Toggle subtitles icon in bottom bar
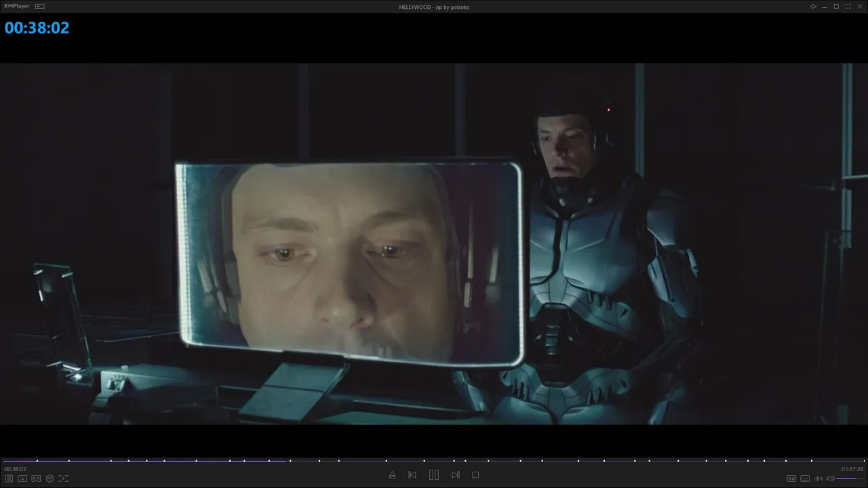This screenshot has width=868, height=488. (x=806, y=479)
